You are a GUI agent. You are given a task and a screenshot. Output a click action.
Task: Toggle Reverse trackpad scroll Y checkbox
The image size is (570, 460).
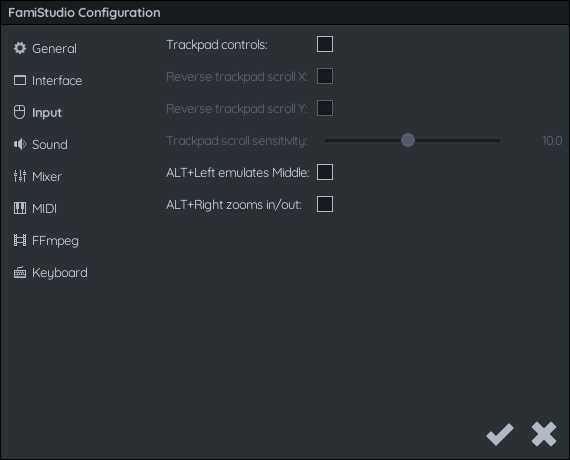(325, 108)
